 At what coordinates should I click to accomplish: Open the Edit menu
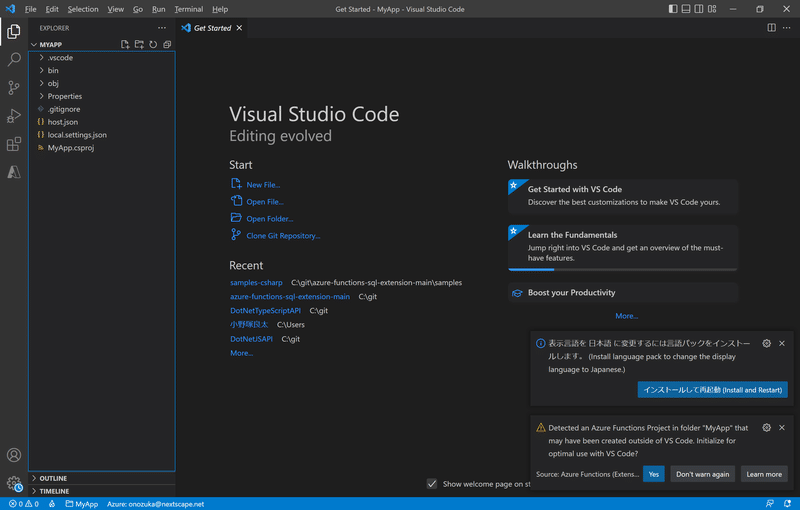[x=52, y=9]
